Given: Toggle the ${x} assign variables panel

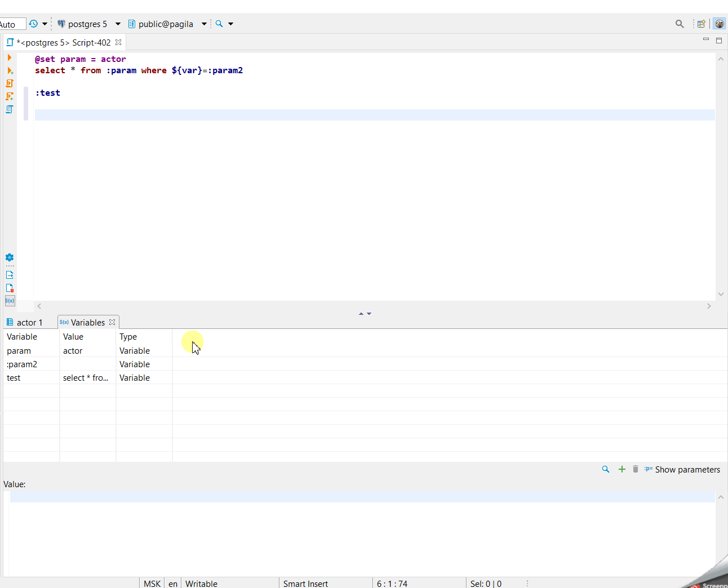Looking at the screenshot, I should (x=9, y=301).
